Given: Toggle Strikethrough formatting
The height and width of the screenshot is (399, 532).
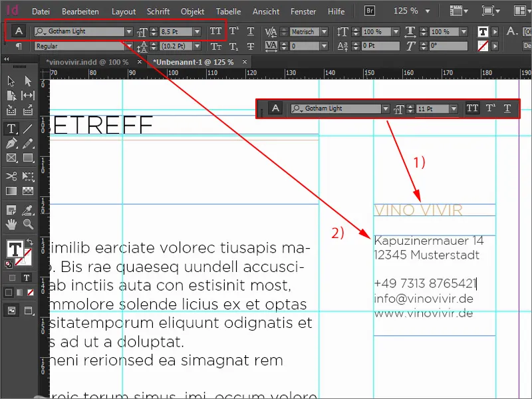Looking at the screenshot, I should [251, 46].
